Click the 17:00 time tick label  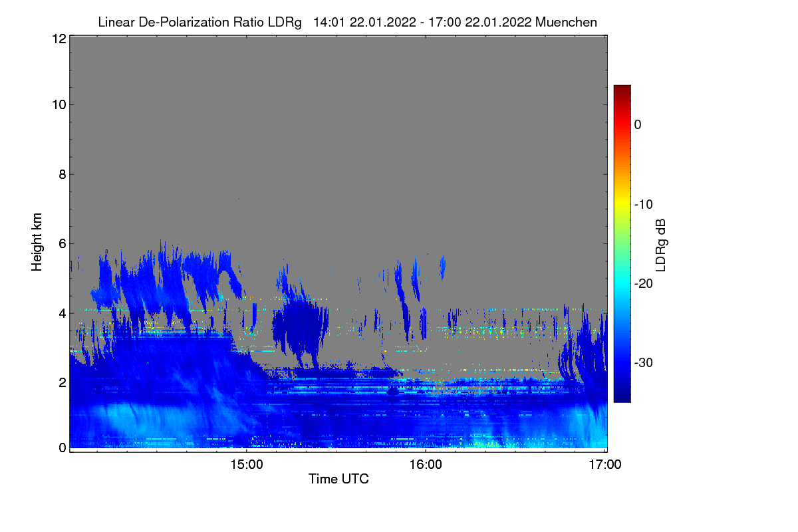(604, 465)
